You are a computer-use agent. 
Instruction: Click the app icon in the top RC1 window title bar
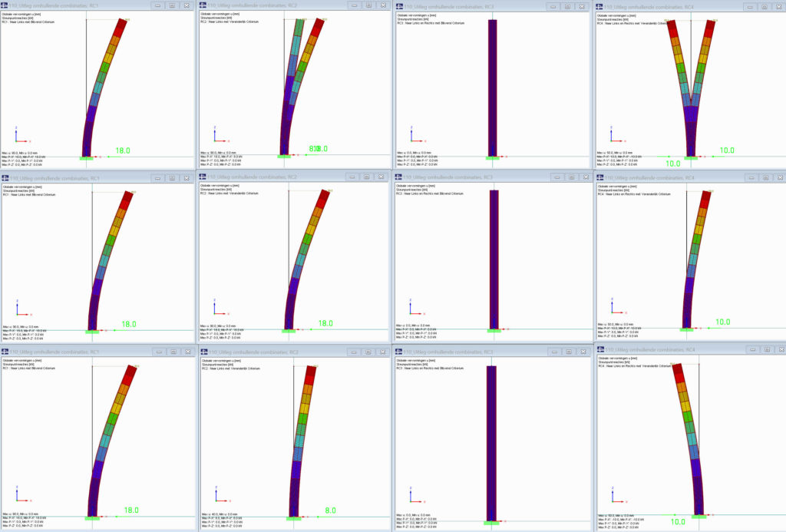click(x=5, y=5)
